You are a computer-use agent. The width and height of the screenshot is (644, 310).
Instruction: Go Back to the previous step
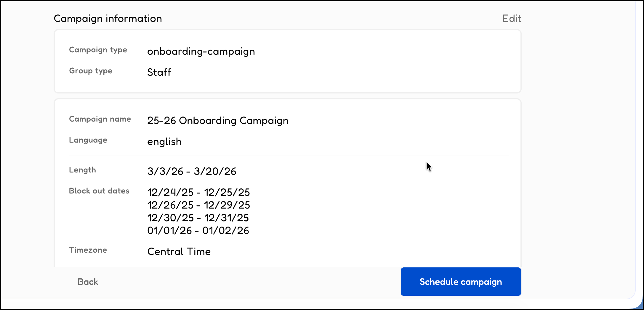tap(88, 282)
